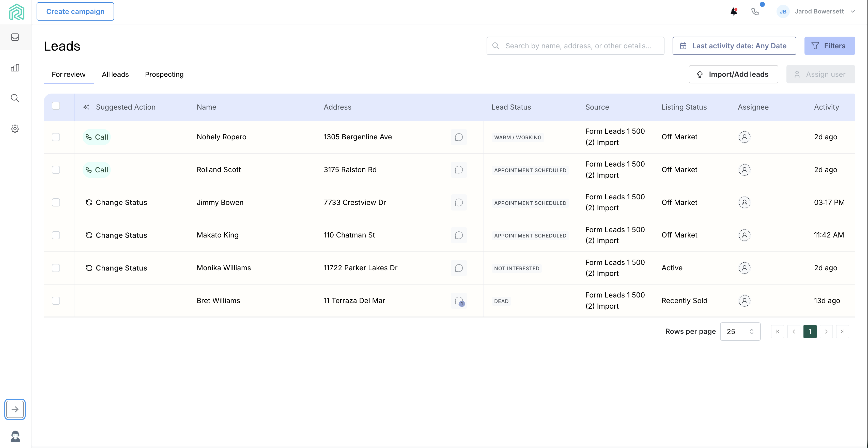Open Bret Williams' message bubble with badge
868x448 pixels.
459,301
